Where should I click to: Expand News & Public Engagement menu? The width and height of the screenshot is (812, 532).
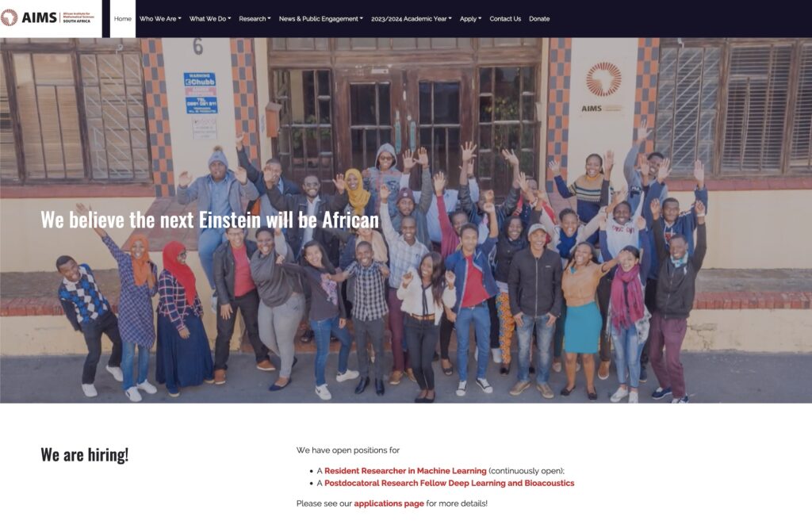[x=320, y=19]
